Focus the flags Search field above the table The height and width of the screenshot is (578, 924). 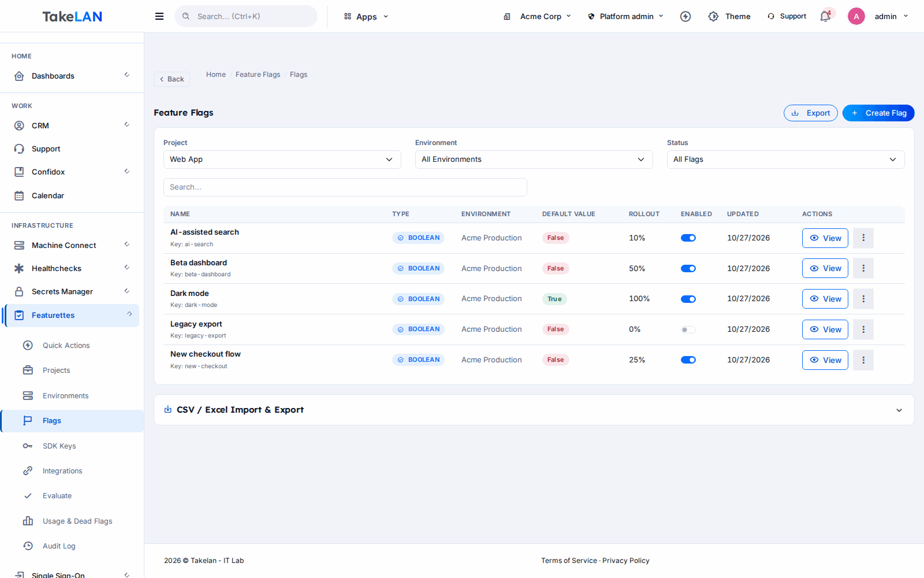pos(345,187)
